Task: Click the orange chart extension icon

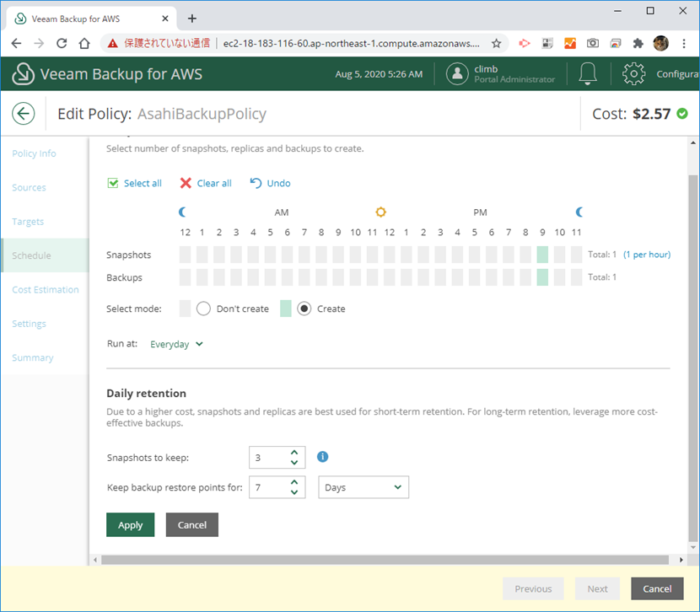Action: point(570,43)
